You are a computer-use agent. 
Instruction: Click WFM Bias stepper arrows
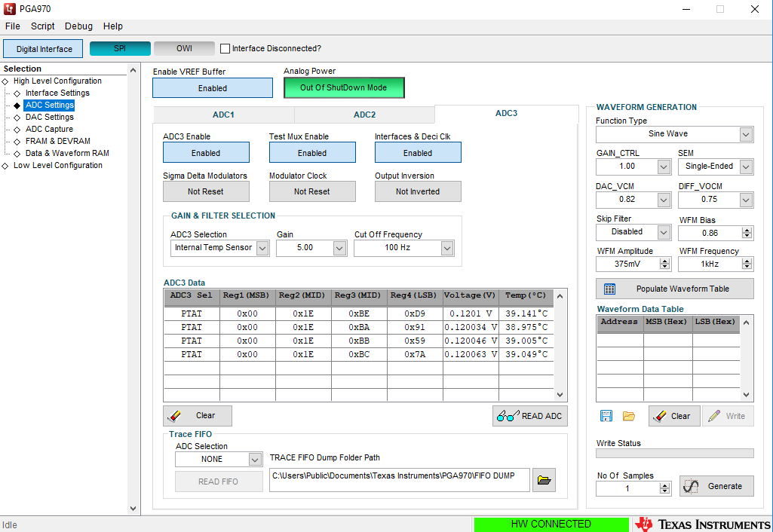(747, 233)
